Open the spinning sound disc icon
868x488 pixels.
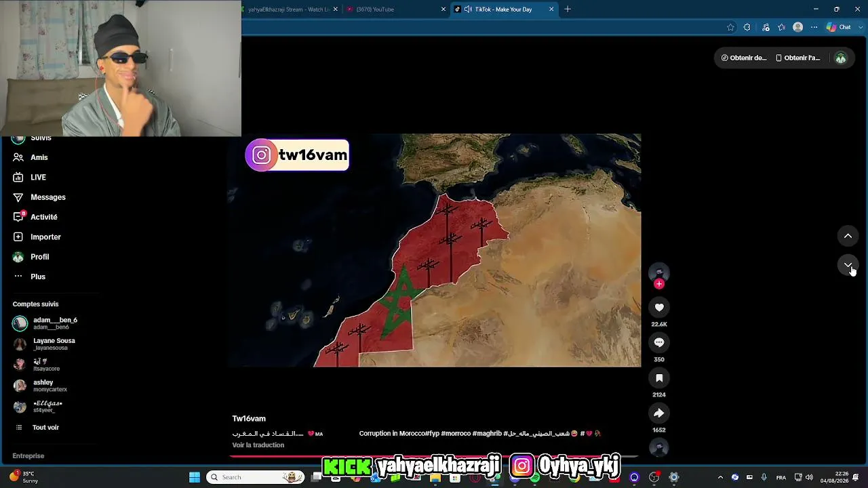[659, 447]
